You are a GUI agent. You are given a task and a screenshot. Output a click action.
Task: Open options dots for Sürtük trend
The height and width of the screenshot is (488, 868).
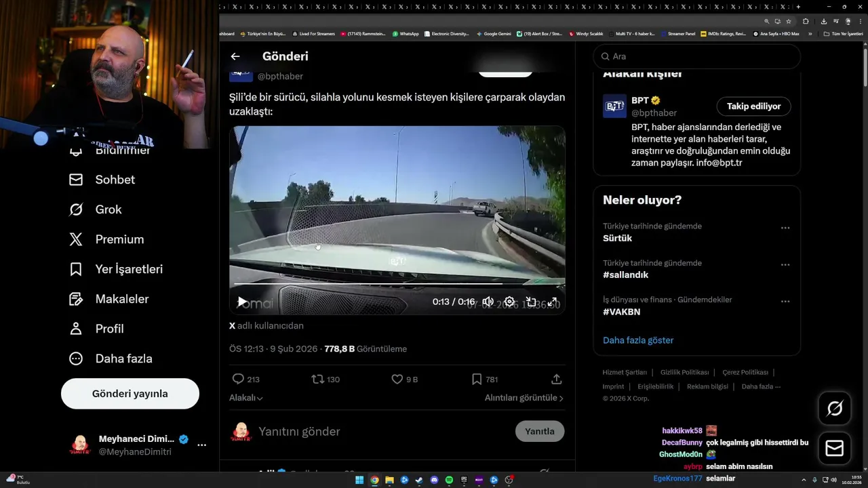(785, 228)
